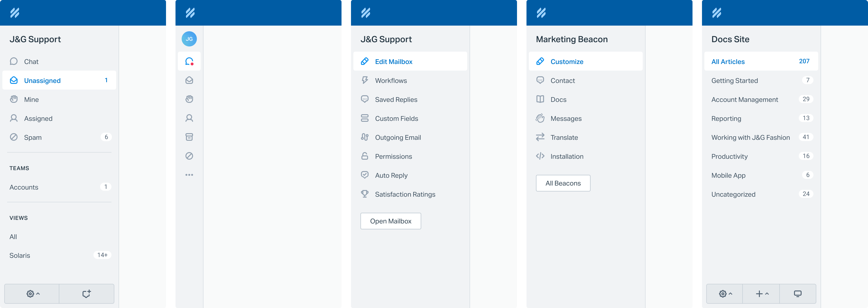
Task: Open the Spam folder with 6 items
Action: (x=33, y=137)
